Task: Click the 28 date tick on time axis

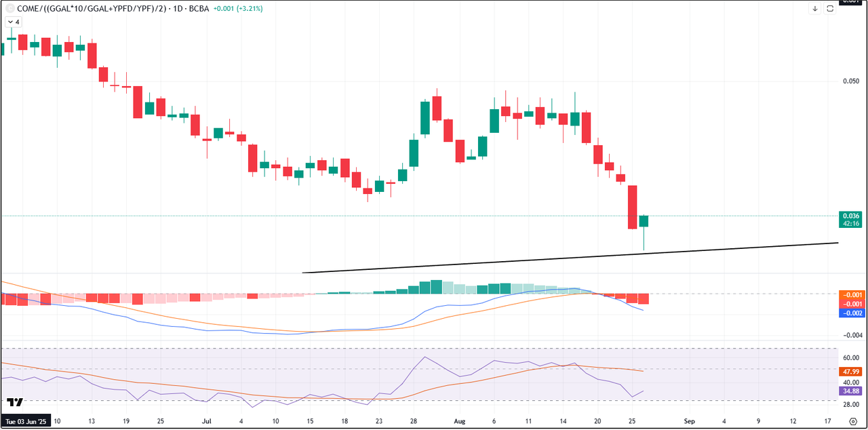Action: 413,421
